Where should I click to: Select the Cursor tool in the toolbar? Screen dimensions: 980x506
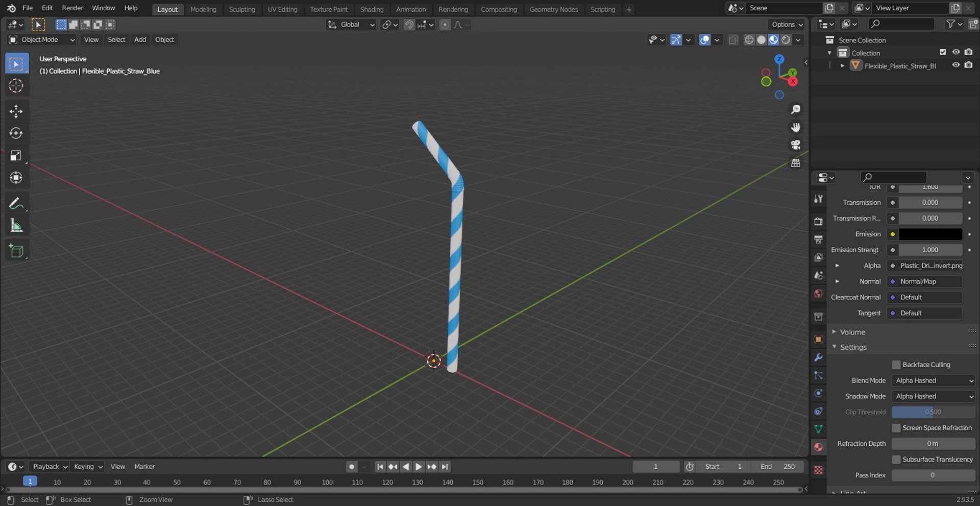[x=16, y=86]
